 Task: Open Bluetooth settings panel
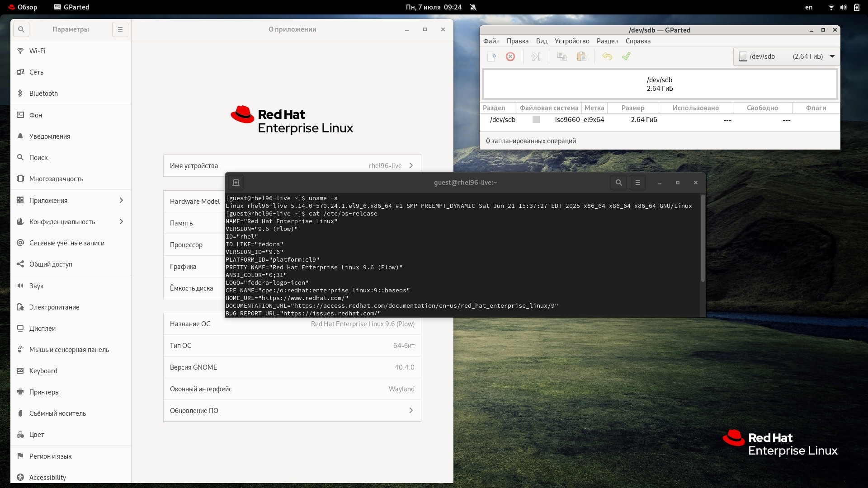tap(71, 94)
